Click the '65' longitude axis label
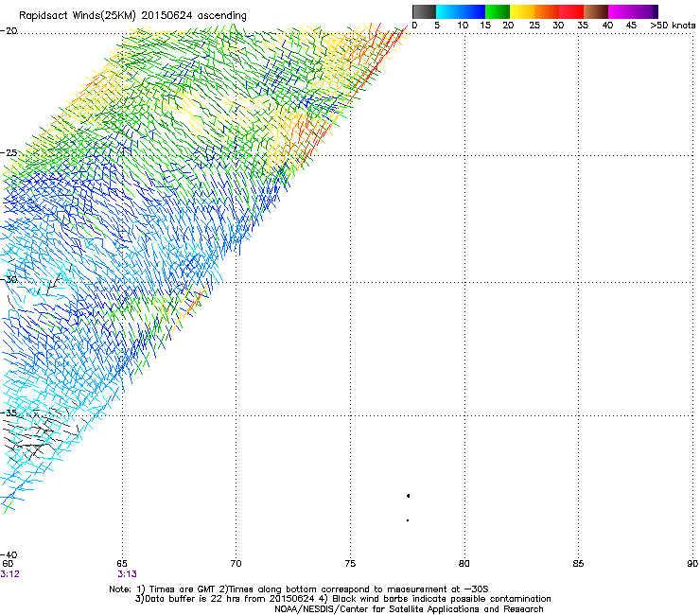This screenshot has height=615, width=700. 122,564
